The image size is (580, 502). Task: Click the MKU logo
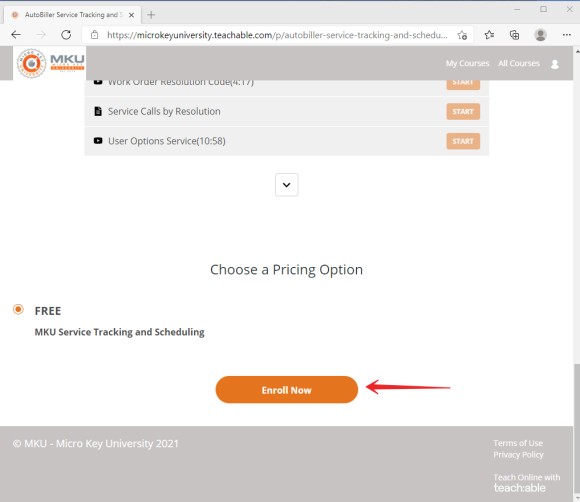50,63
